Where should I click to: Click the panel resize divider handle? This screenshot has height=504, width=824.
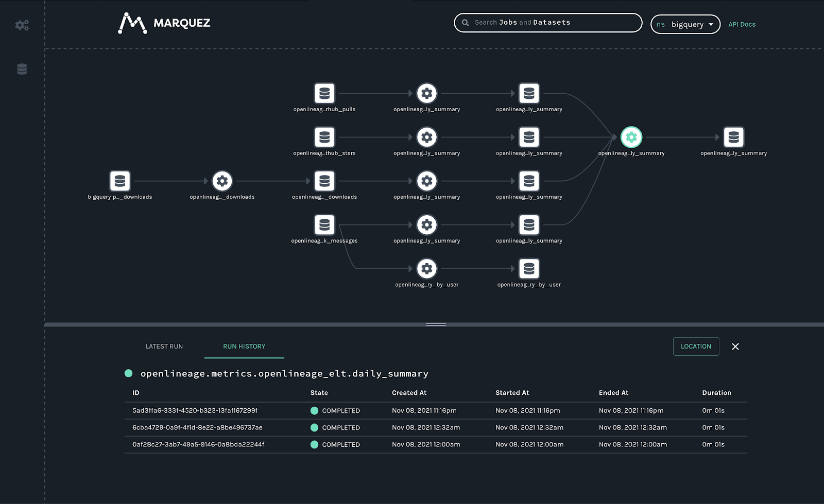pos(436,324)
